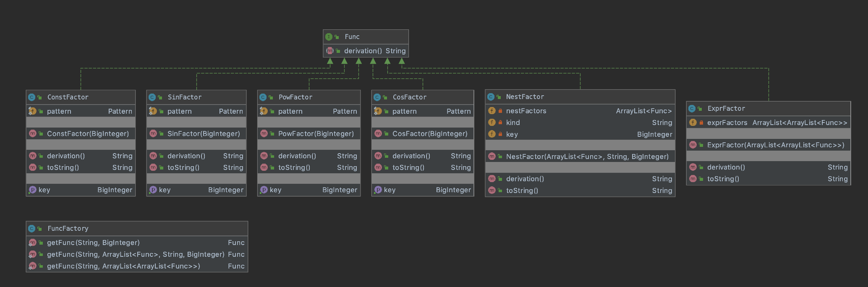Select the pattern field in SinFactor
Image resolution: width=868 pixels, height=287 pixels.
tap(179, 111)
